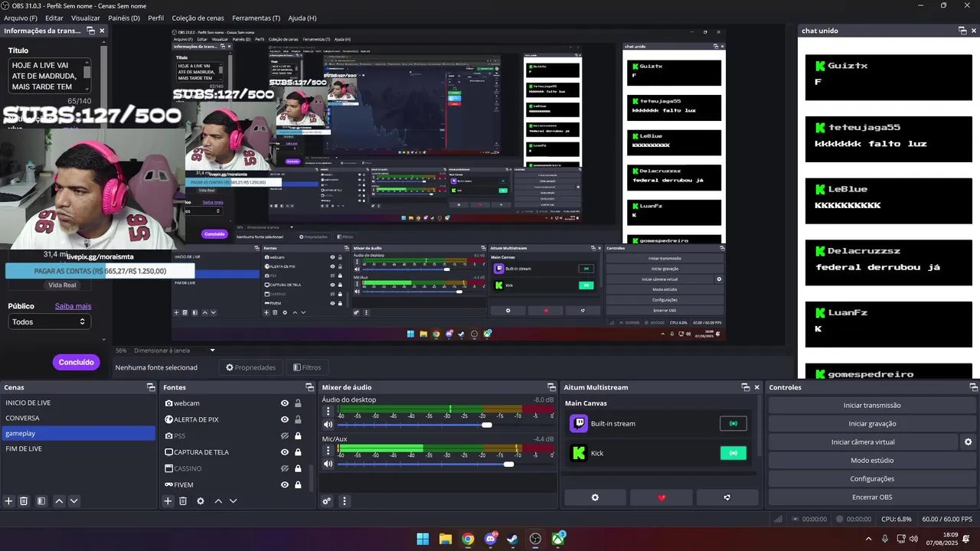Float the chat unido dock
The height and width of the screenshot is (551, 980).
pyautogui.click(x=962, y=31)
